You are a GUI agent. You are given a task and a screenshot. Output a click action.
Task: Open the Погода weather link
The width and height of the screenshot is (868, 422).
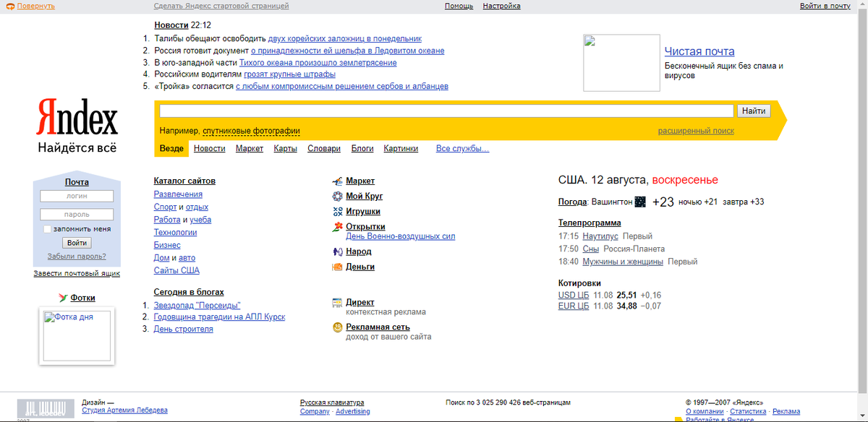click(572, 202)
